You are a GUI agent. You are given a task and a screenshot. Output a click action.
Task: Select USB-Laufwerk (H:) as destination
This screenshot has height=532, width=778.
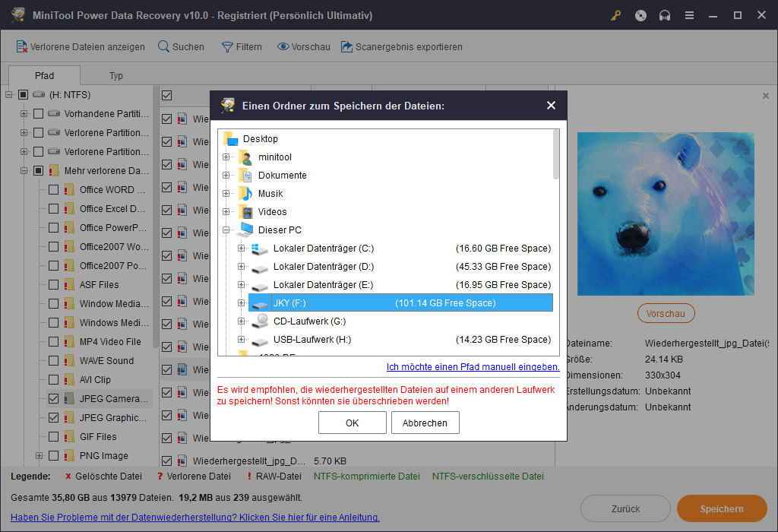312,340
